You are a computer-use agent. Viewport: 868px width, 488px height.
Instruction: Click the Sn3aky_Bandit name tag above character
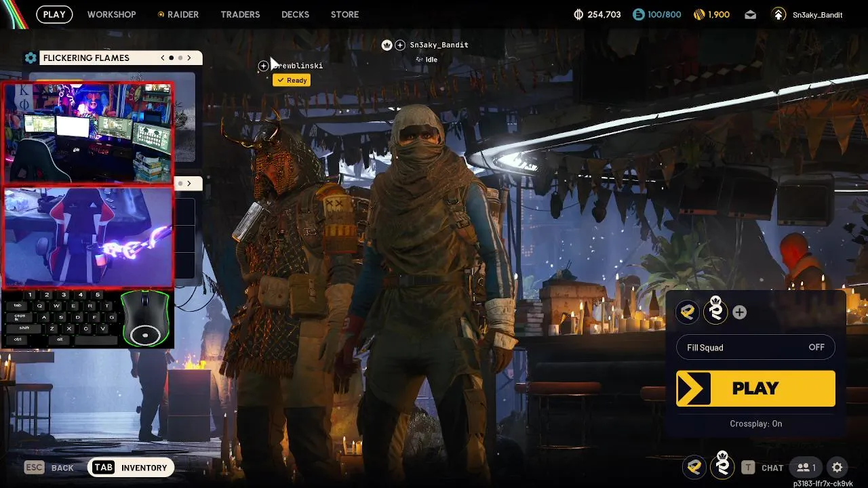point(439,45)
